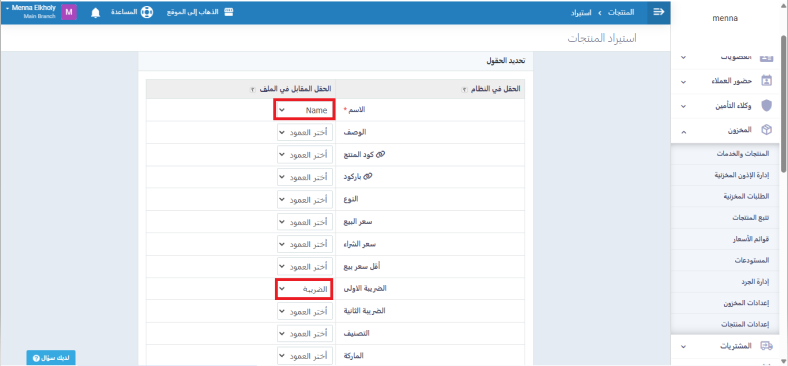Click the حضور العملاء attendance icon

coord(766,80)
